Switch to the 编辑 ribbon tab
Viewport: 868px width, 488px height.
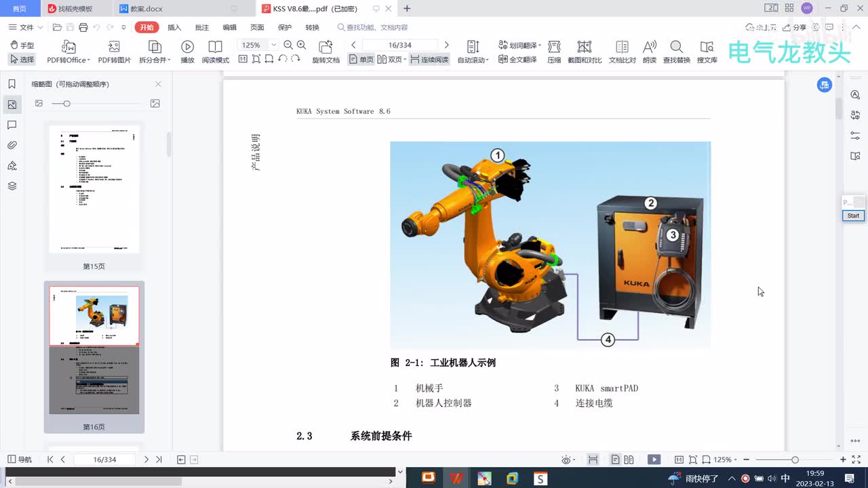click(229, 27)
